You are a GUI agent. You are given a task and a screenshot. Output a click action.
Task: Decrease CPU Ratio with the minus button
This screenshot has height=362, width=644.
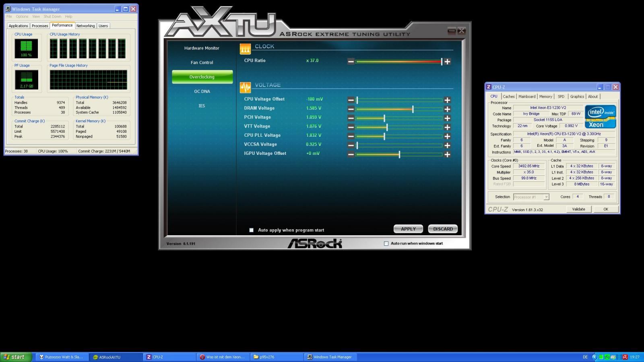[x=351, y=62]
